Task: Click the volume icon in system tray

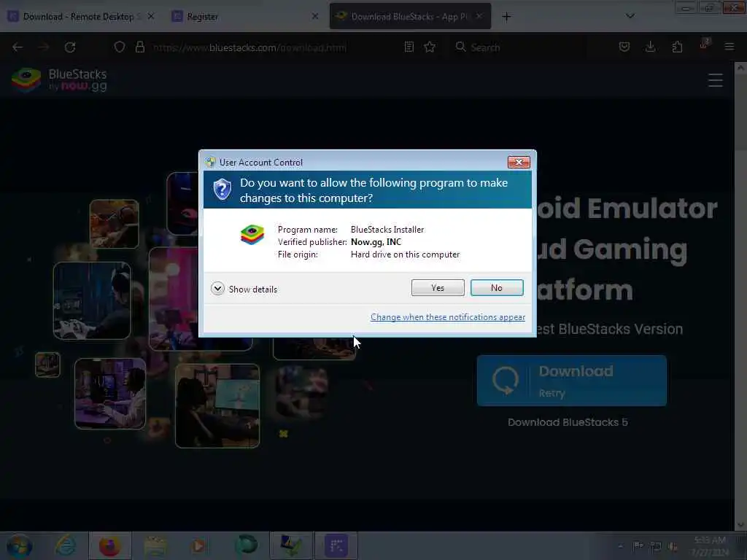Action: [673, 547]
